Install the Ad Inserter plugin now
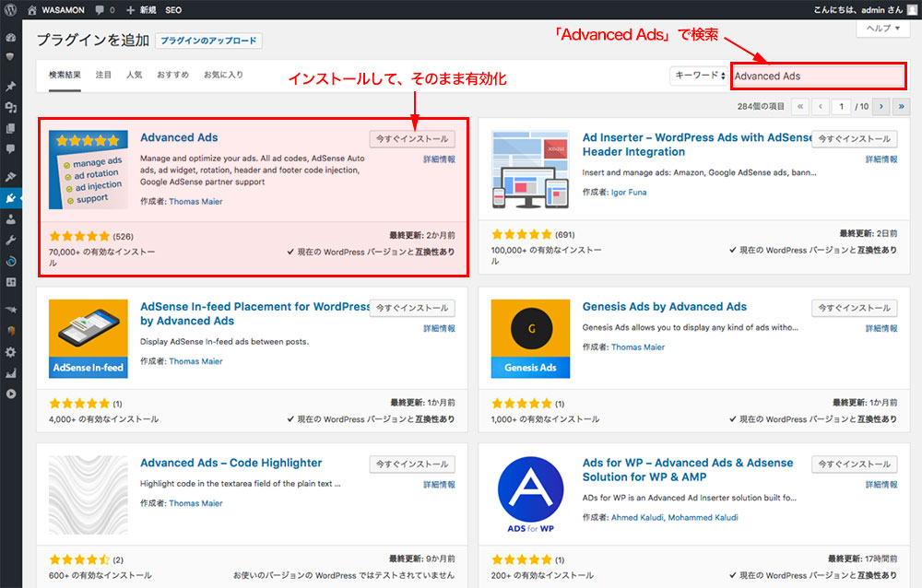Screen dimensions: 922x588 855,139
